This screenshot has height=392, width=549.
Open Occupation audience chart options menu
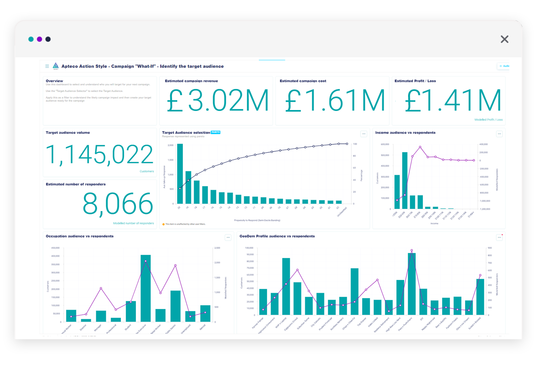228,238
